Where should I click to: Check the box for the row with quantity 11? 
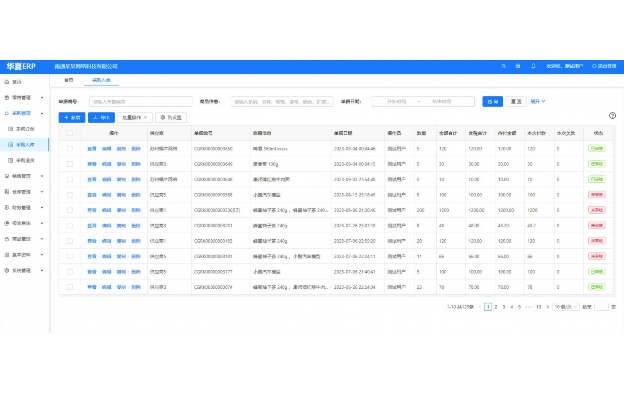(70, 256)
